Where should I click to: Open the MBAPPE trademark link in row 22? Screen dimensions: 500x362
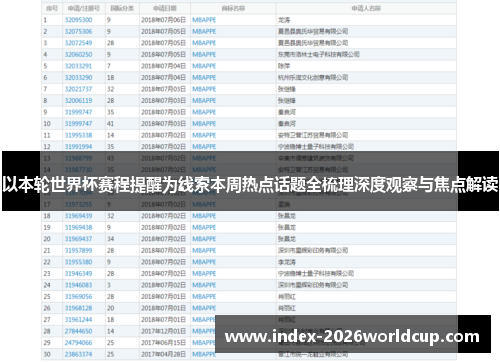pos(204,262)
